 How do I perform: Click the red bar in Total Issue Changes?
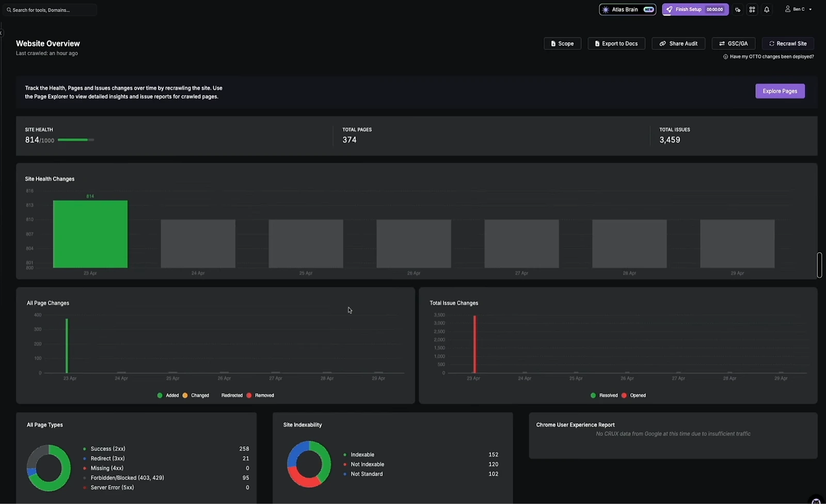coord(474,344)
